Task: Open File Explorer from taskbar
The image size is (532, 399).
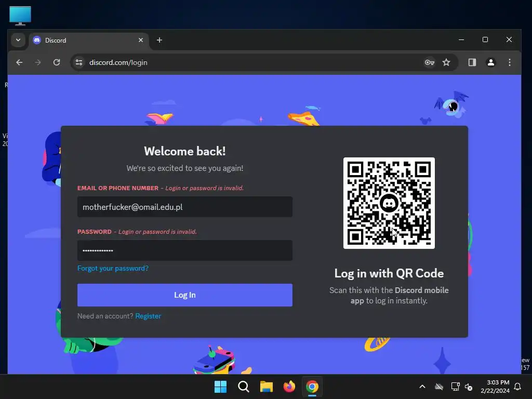Action: pyautogui.click(x=267, y=387)
